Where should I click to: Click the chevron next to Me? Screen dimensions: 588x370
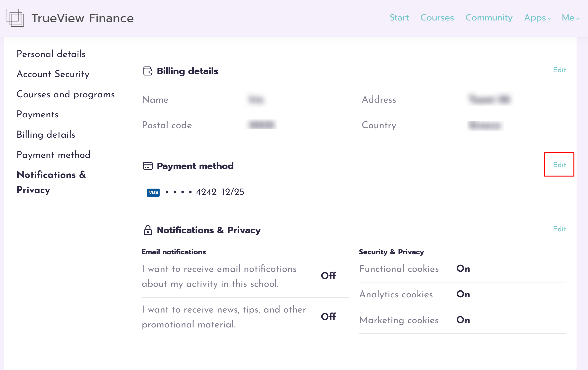(x=578, y=19)
